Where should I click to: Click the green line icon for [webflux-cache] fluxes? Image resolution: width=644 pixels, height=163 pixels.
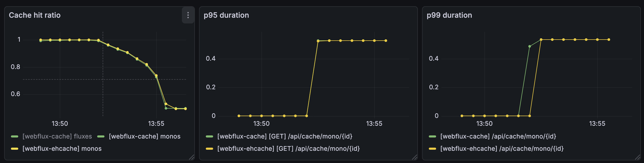14,136
